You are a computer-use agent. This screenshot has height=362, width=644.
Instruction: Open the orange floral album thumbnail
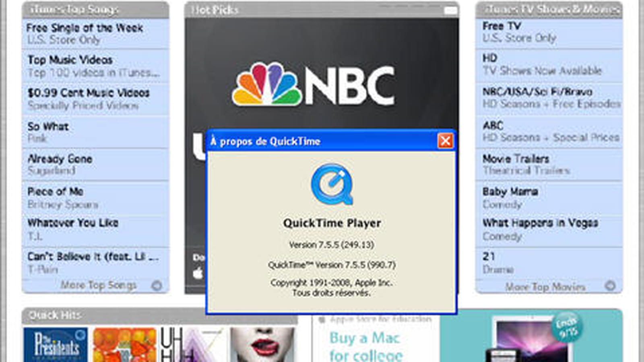[124, 345]
